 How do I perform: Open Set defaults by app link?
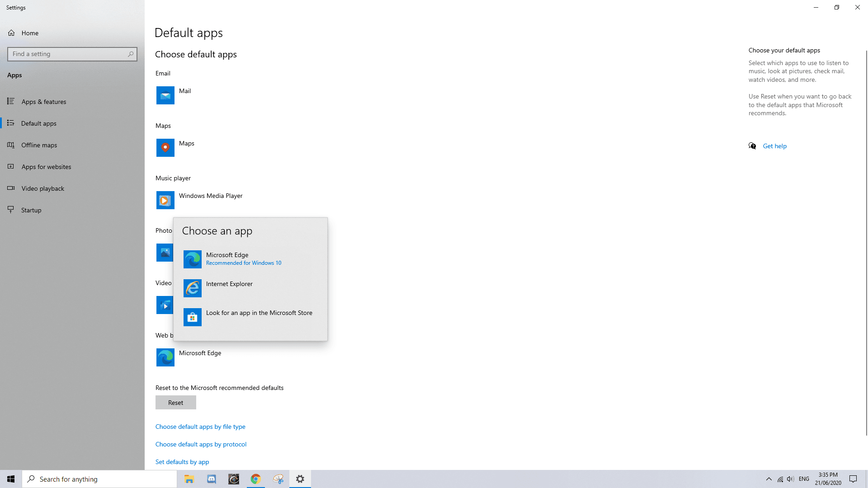pos(182,462)
